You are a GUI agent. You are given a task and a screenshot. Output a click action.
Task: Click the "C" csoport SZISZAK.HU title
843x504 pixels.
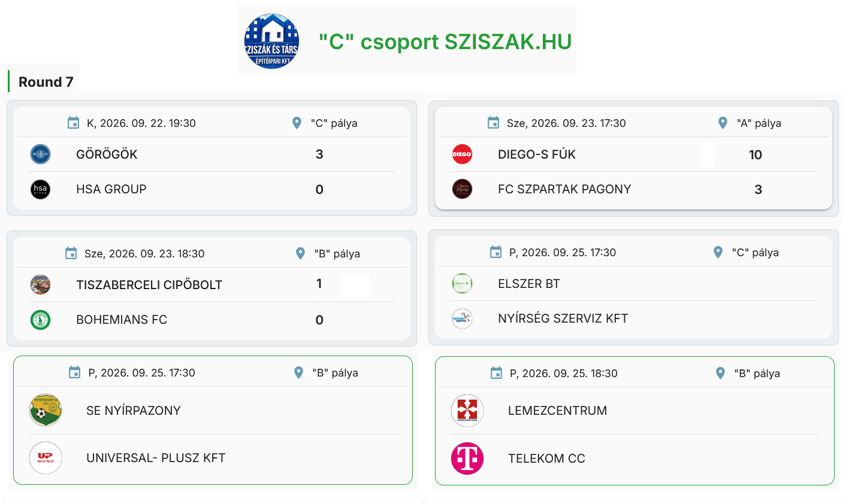pos(445,41)
